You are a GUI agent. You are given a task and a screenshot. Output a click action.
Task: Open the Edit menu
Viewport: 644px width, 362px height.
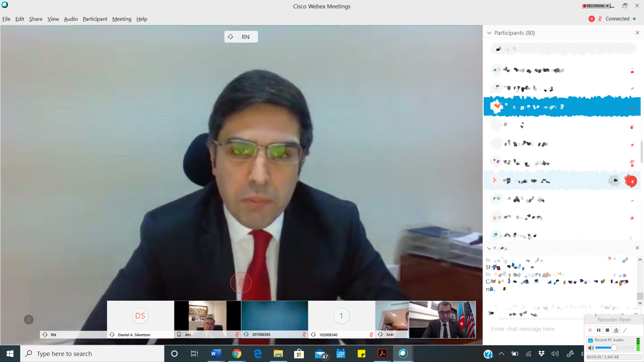19,19
